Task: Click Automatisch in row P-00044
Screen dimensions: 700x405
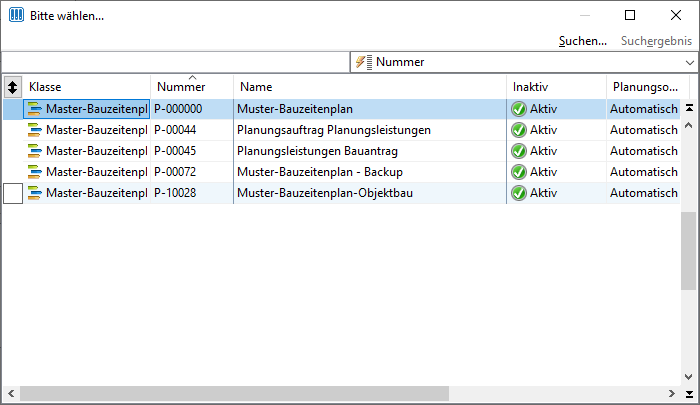Action: [644, 130]
